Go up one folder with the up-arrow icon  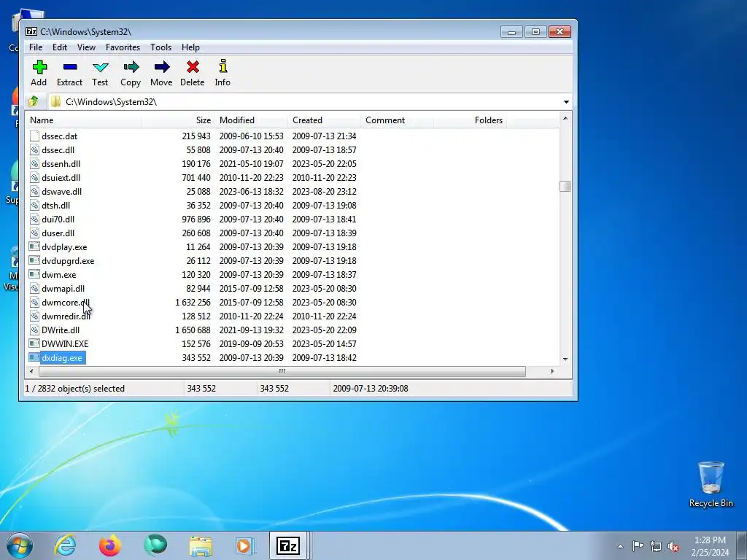(34, 101)
